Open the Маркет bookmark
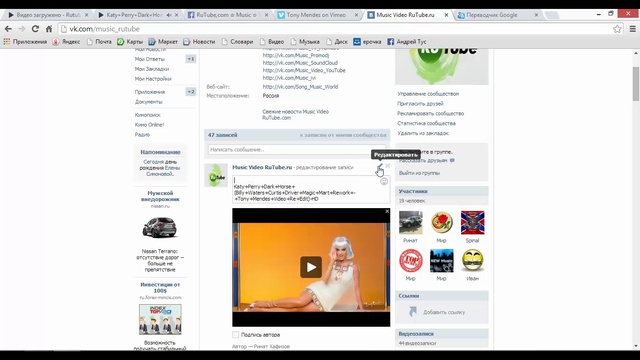The width and height of the screenshot is (640, 360). (x=163, y=42)
